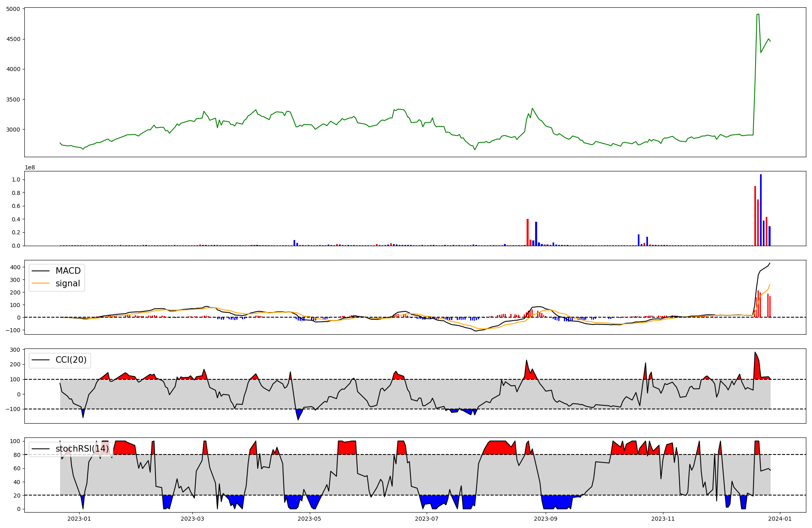The height and width of the screenshot is (528, 812).
Task: Click the 2023-05 x-axis date label
Action: [x=310, y=518]
